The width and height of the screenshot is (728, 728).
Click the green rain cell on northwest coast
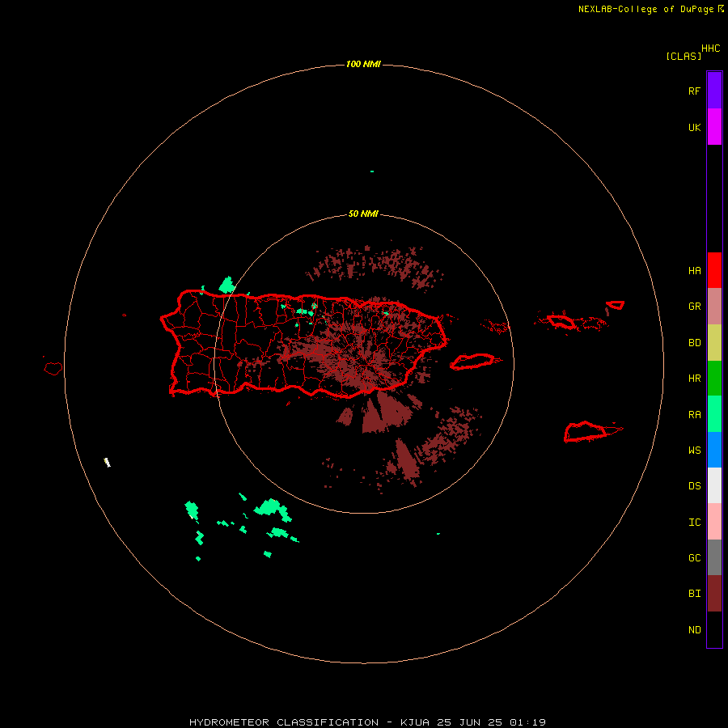227,285
